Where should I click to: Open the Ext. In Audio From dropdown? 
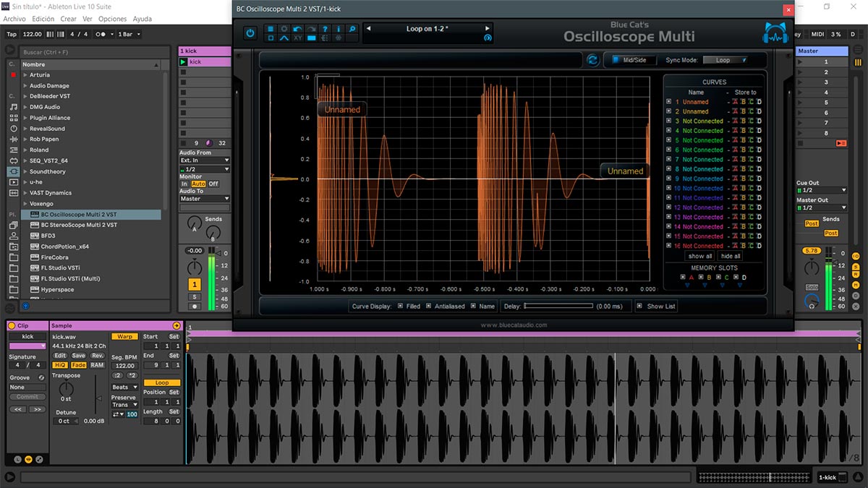point(205,160)
